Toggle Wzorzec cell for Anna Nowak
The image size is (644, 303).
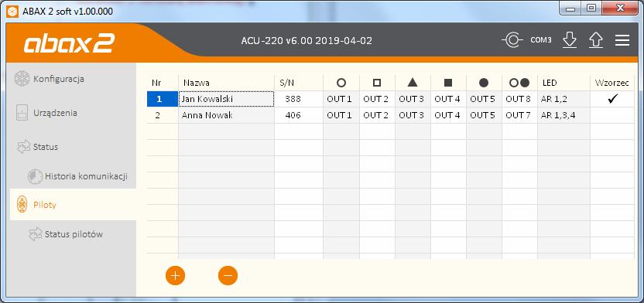coord(612,115)
